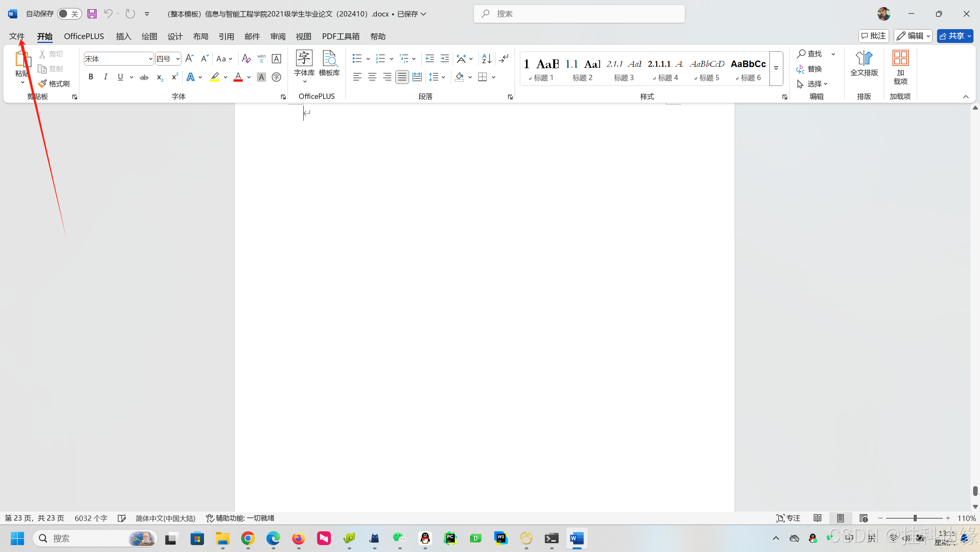Open the font name 宋体 dropdown
Viewport: 980px width, 552px height.
150,59
